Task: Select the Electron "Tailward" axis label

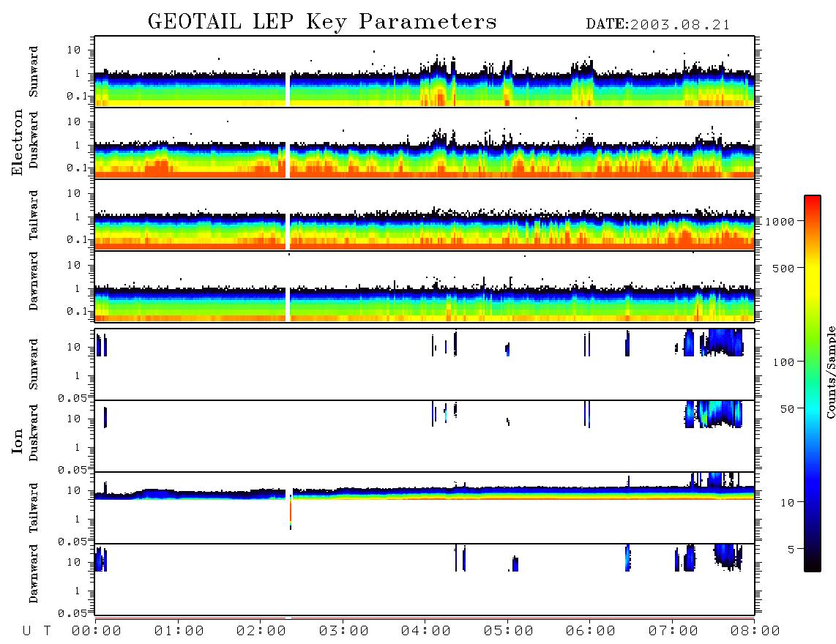Action: click(34, 215)
